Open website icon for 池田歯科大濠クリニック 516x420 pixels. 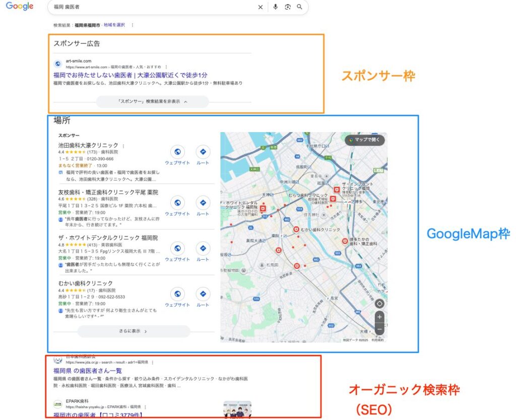177,152
